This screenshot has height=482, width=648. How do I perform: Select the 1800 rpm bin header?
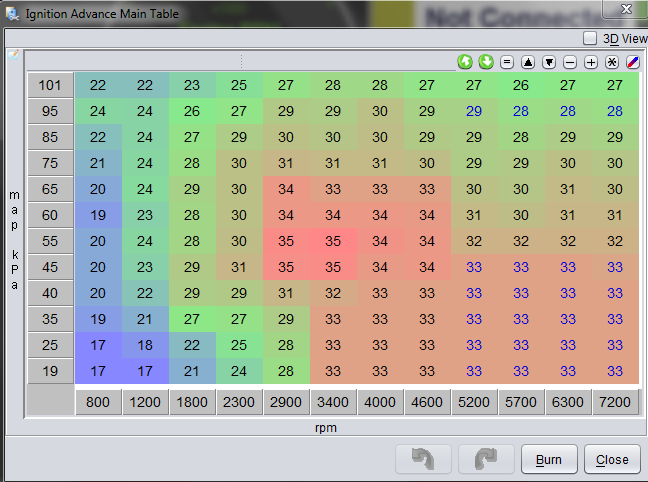point(192,402)
